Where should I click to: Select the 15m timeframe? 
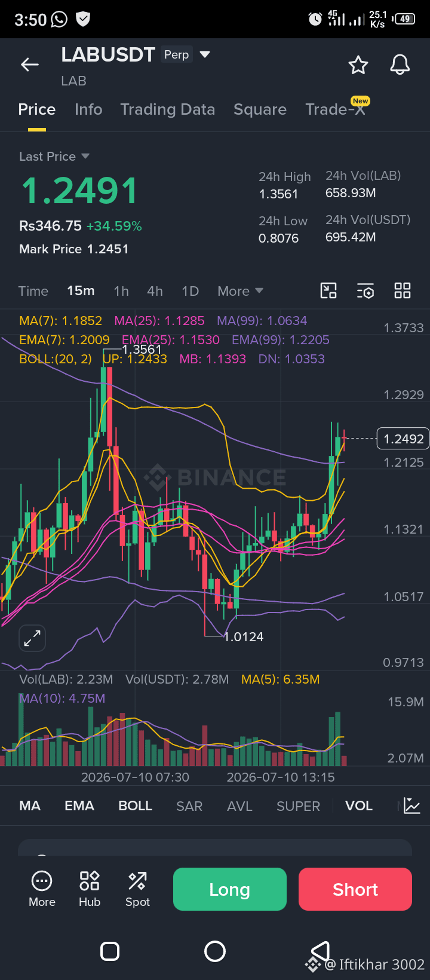81,290
